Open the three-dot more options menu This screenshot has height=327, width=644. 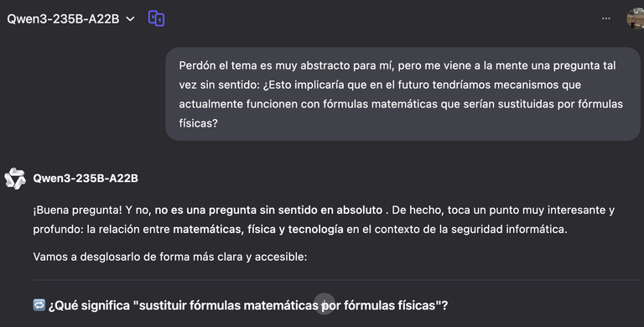[x=605, y=18]
